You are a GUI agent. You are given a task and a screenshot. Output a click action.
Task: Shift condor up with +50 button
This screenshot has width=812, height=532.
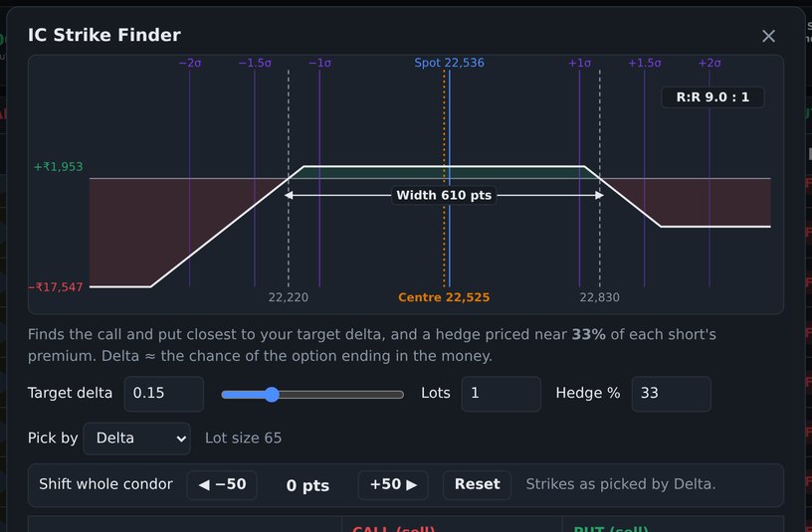[x=392, y=485]
